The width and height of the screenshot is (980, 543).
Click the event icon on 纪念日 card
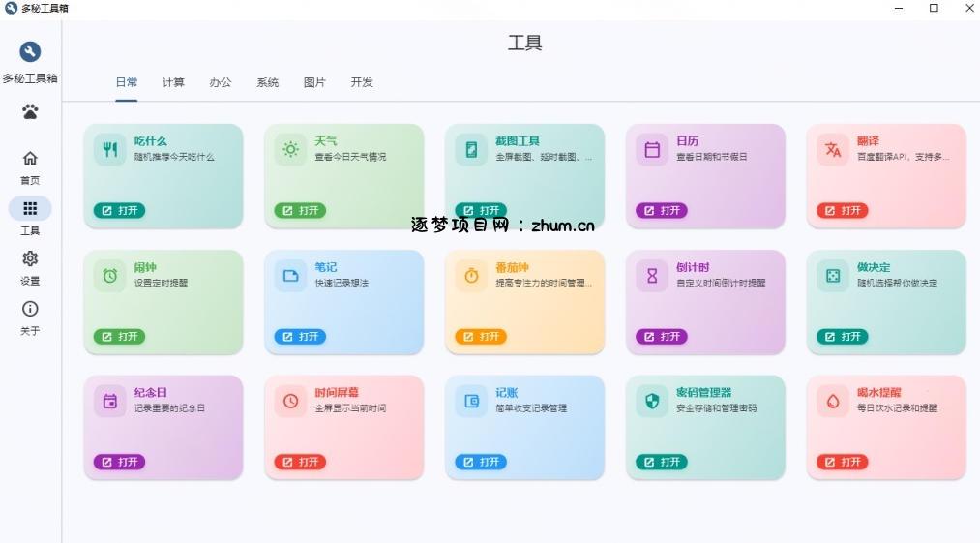click(110, 401)
